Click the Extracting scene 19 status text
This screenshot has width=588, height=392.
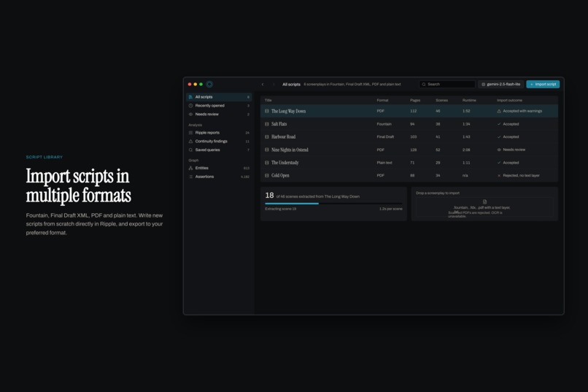280,209
